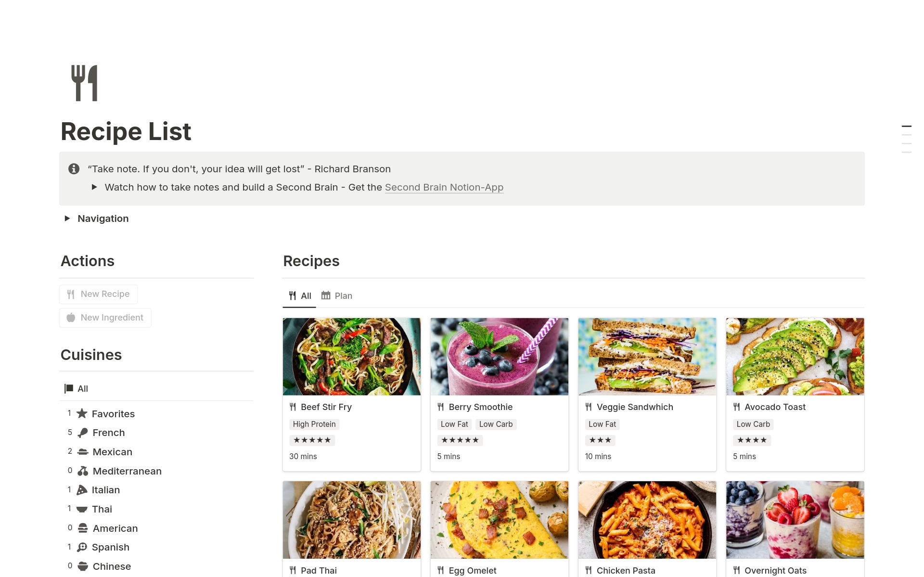Click the Thai bowl icon
This screenshot has height=577, width=924.
(x=82, y=509)
